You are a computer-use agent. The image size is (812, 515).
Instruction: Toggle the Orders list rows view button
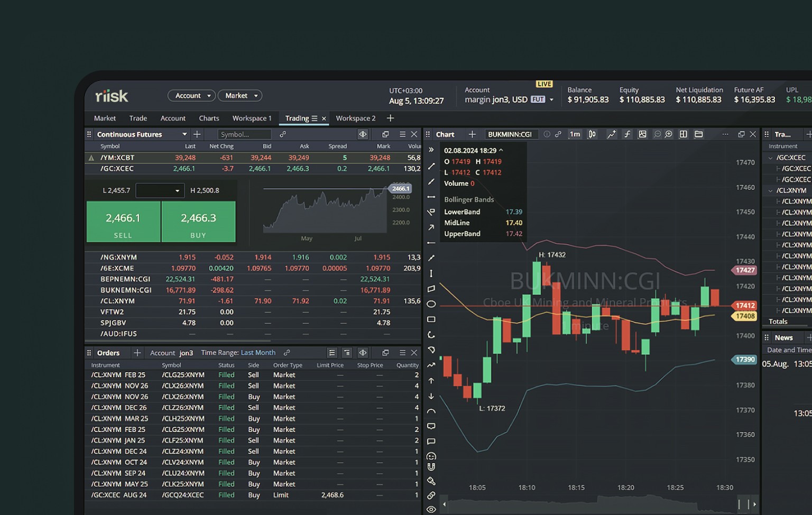(332, 353)
